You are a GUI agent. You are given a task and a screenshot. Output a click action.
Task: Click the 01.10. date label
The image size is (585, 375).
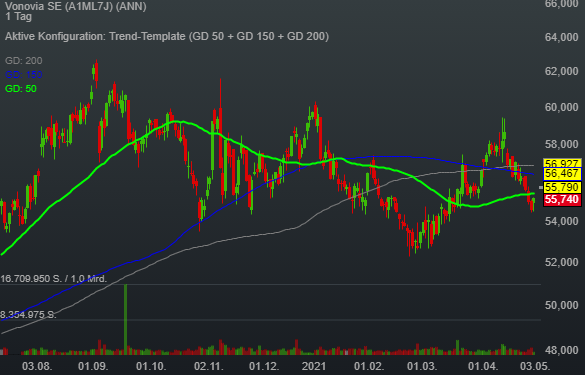pyautogui.click(x=151, y=366)
